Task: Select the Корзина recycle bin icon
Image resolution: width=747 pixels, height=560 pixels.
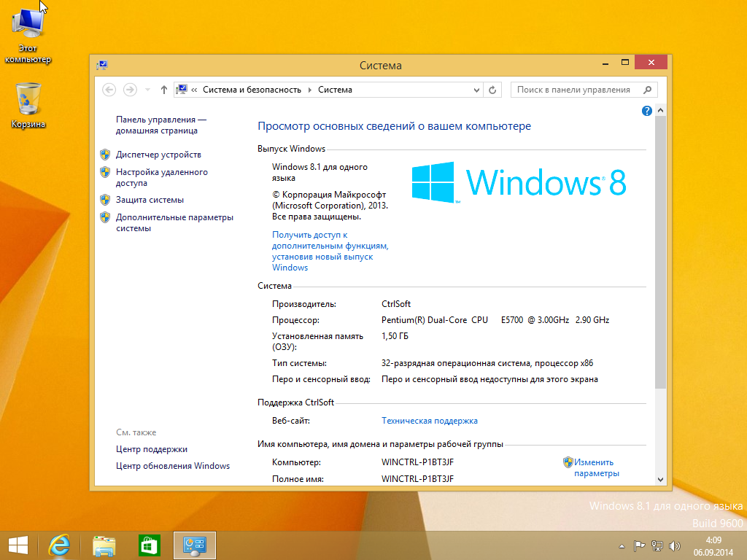Action: (x=28, y=105)
